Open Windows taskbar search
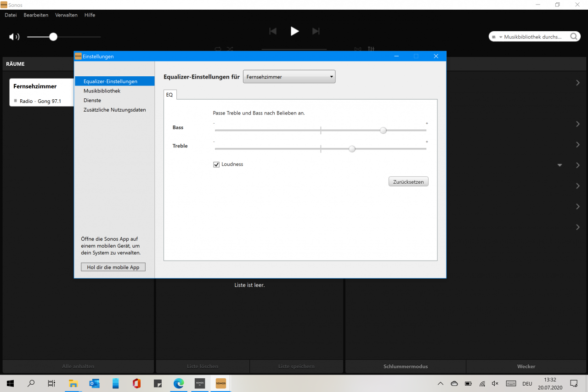This screenshot has width=588, height=392. tap(31, 383)
